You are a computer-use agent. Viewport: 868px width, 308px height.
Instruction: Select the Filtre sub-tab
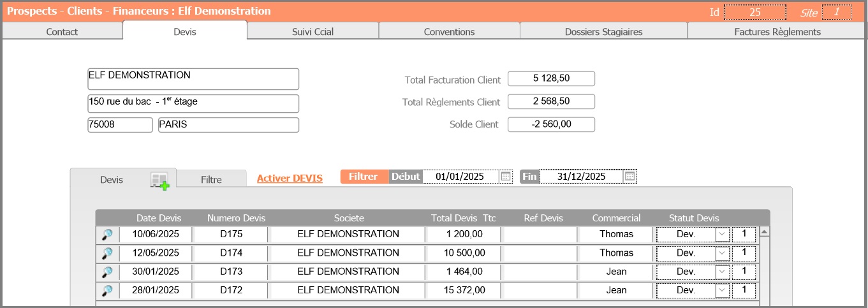pyautogui.click(x=211, y=180)
